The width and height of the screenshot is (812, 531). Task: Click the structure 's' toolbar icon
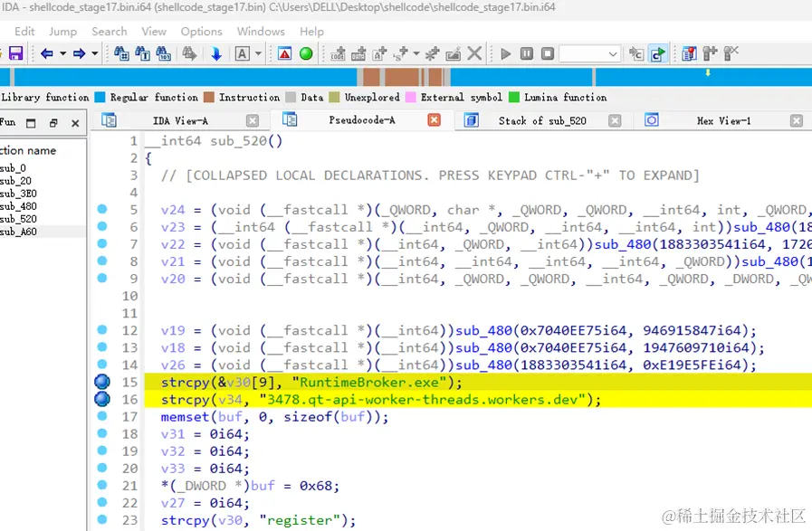[400, 53]
